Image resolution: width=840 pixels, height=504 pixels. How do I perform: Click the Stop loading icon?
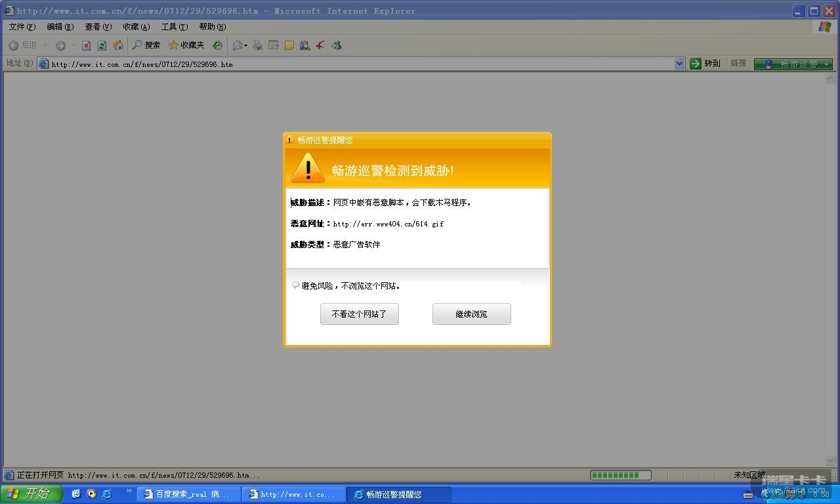(86, 45)
